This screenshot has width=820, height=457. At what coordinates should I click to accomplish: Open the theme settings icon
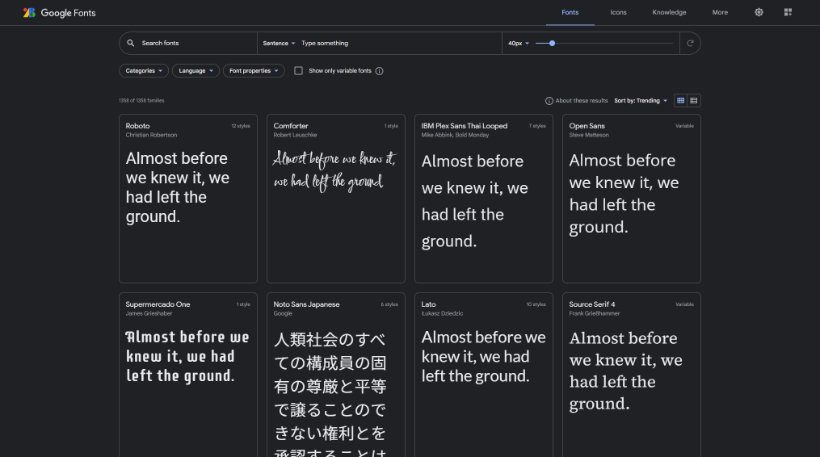coord(759,12)
